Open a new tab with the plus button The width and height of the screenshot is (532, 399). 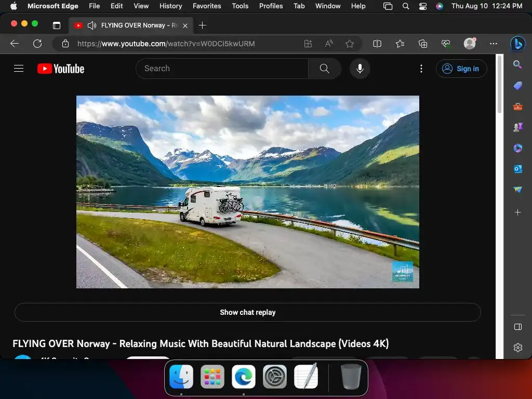(x=202, y=25)
